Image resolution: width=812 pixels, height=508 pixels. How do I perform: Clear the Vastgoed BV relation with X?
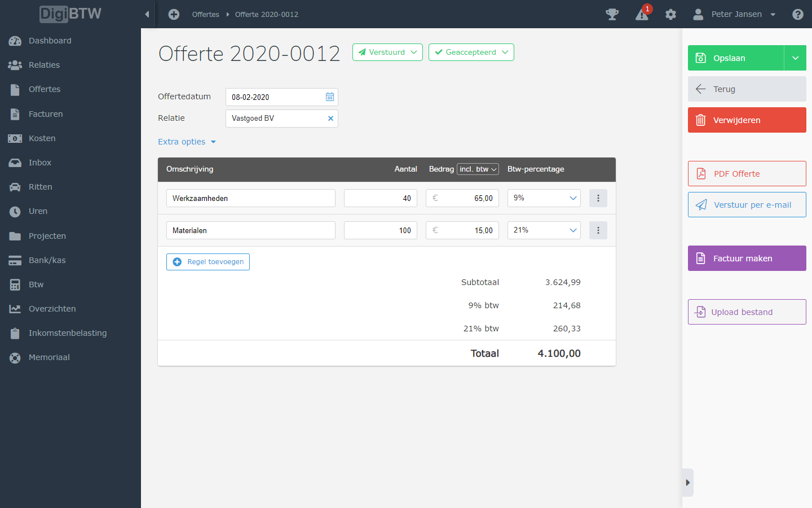(330, 119)
